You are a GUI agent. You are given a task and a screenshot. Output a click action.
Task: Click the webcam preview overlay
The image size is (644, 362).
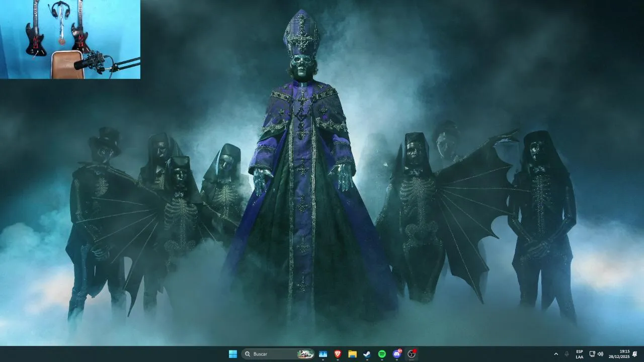[x=70, y=39]
